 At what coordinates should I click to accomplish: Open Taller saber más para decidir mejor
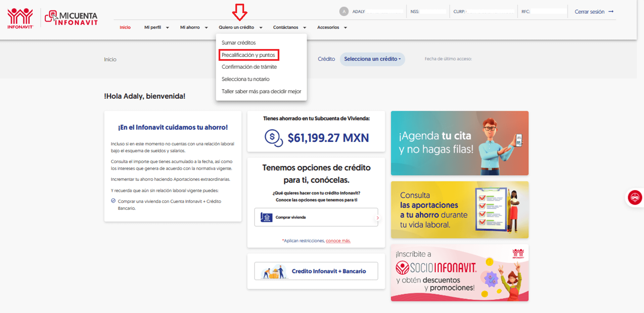tap(261, 91)
